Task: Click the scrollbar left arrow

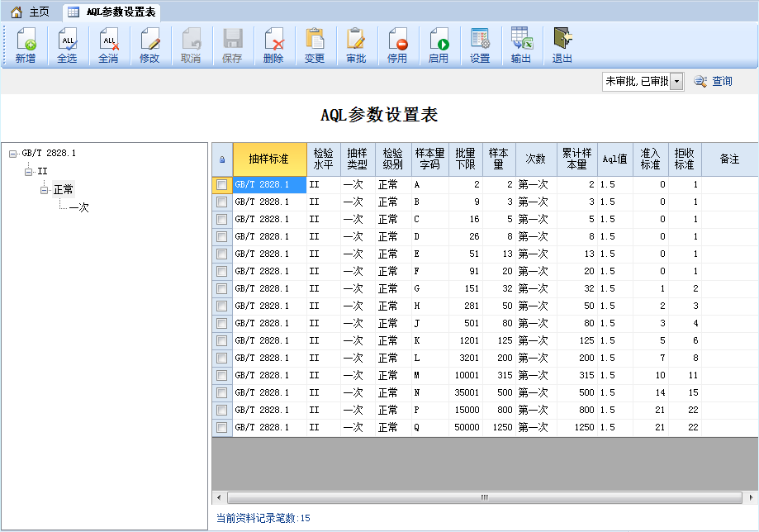Action: coord(219,497)
